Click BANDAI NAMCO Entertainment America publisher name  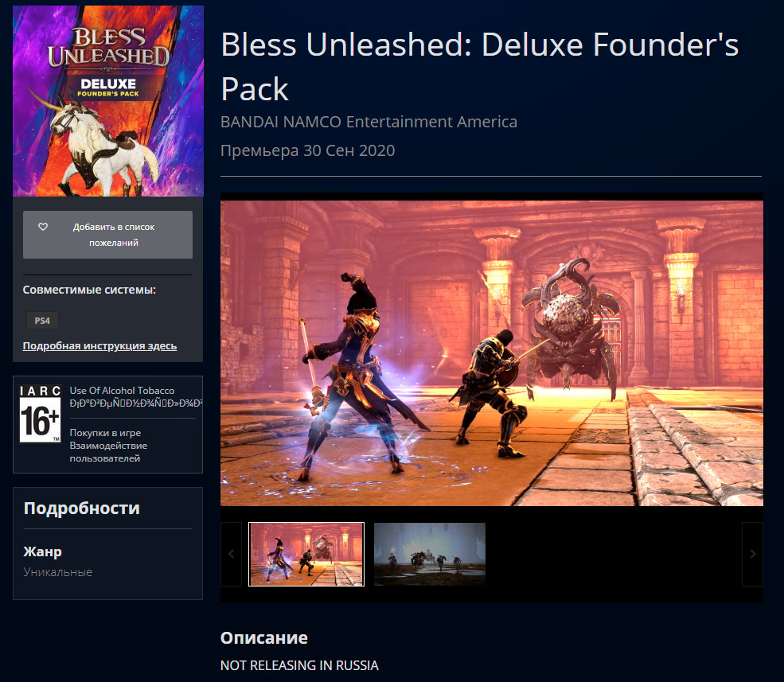click(x=369, y=122)
